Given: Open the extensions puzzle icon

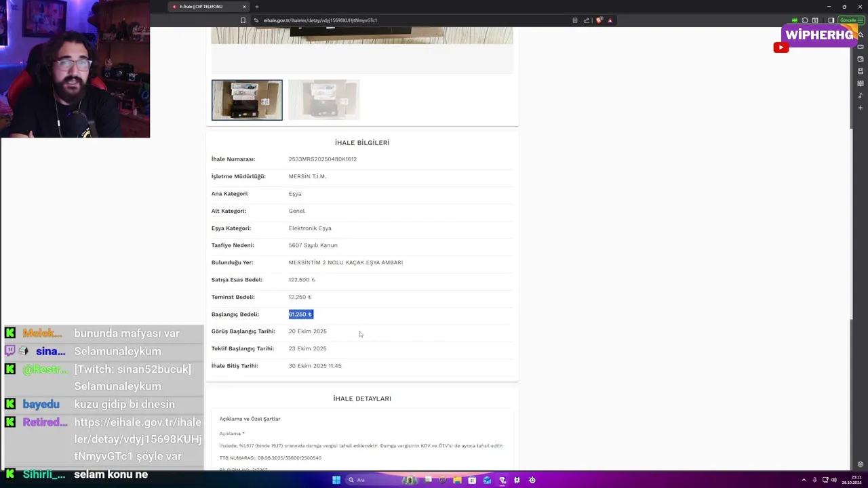Looking at the screenshot, I should [x=805, y=20].
